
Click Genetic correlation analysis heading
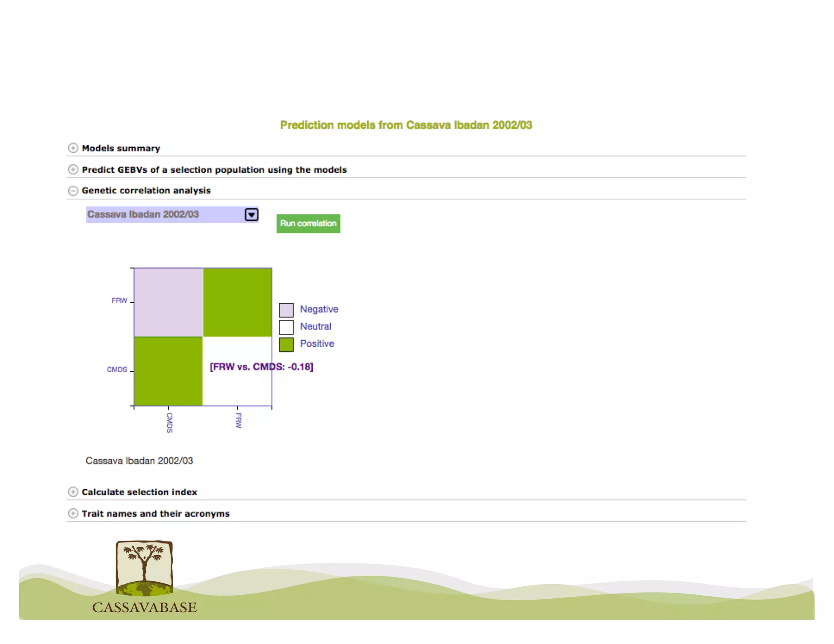[146, 191]
